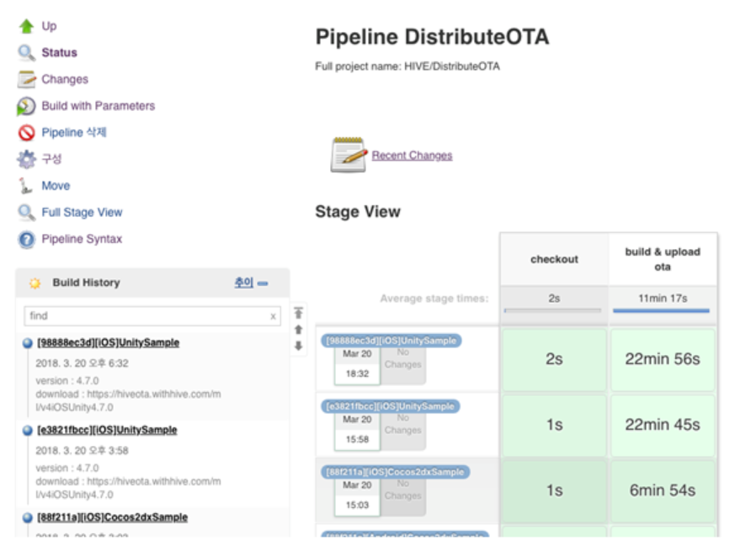Select Move in the side menu
The height and width of the screenshot is (540, 756).
[56, 186]
